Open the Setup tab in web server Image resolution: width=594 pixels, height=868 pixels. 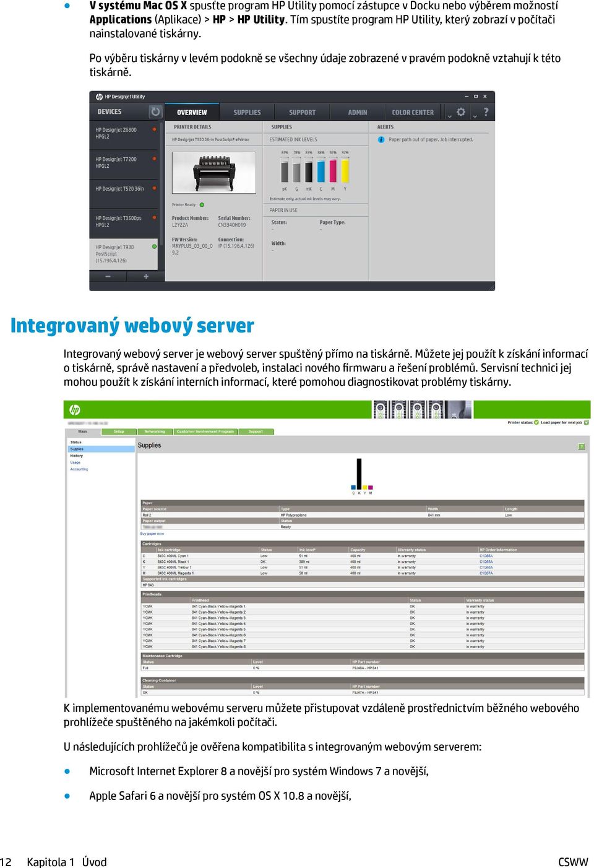119,432
